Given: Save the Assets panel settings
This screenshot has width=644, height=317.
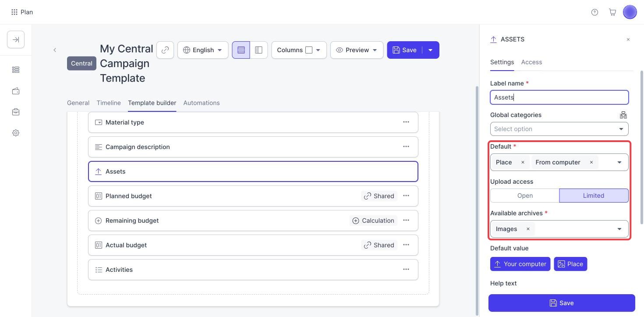Looking at the screenshot, I should pyautogui.click(x=562, y=303).
